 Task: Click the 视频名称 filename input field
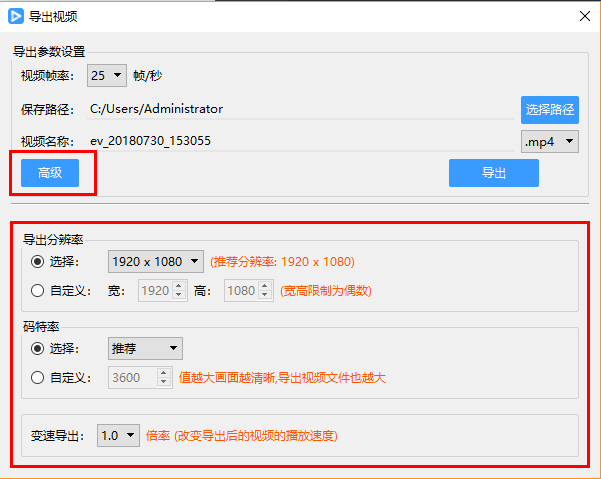(300, 141)
